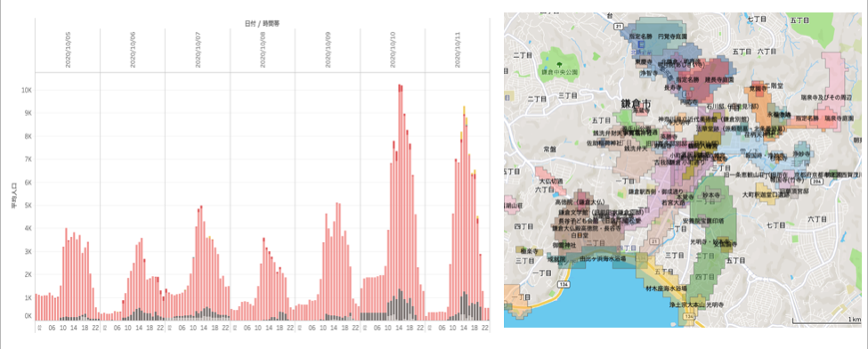Click the 平均人口 axis title
The height and width of the screenshot is (349, 868).
(14, 195)
